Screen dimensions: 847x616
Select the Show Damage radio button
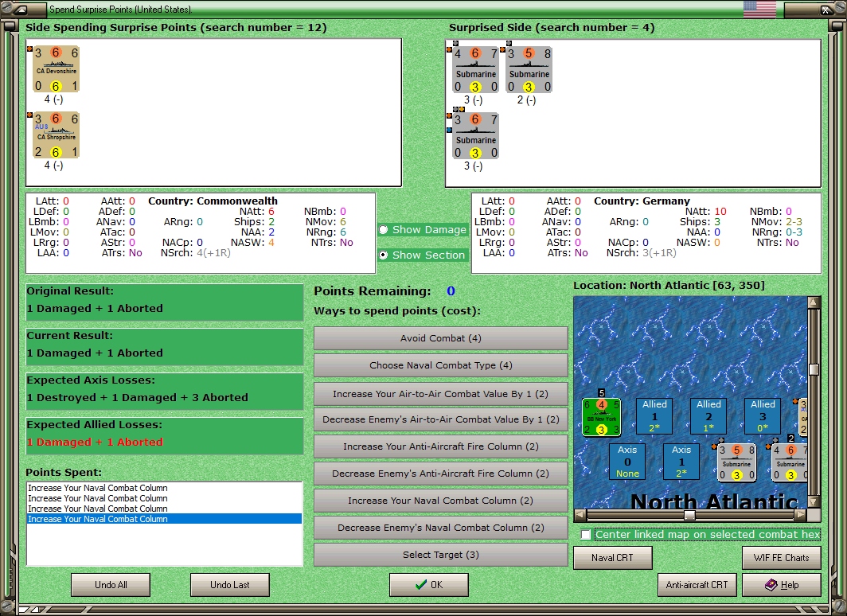[384, 230]
